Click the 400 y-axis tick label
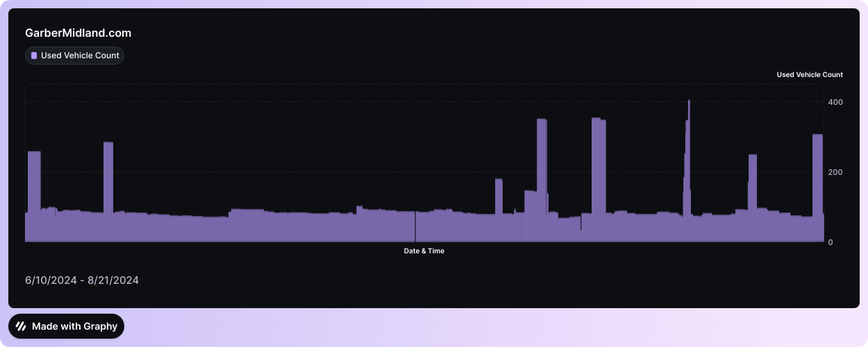The height and width of the screenshot is (347, 868). pyautogui.click(x=835, y=102)
